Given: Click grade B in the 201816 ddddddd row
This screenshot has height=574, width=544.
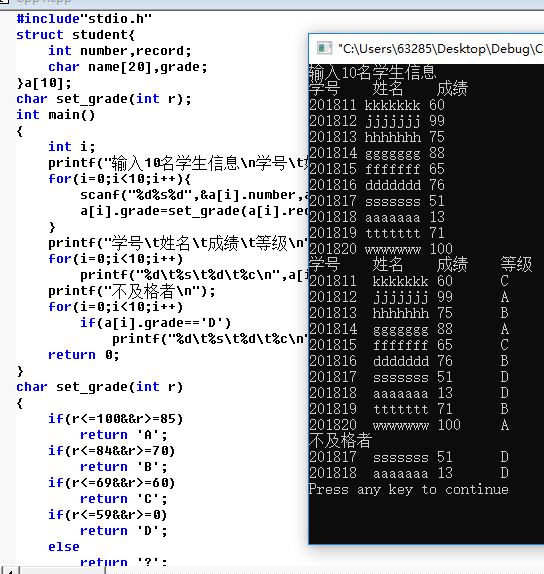Looking at the screenshot, I should [x=504, y=361].
